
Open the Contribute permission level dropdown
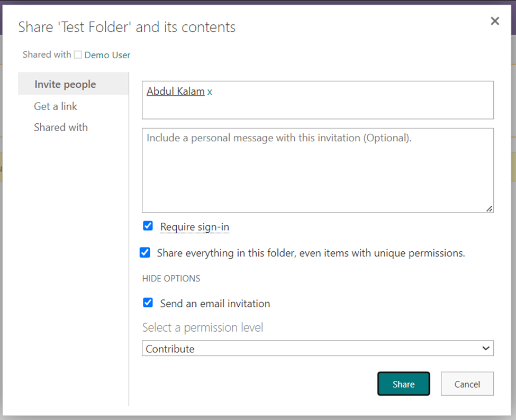click(x=318, y=348)
